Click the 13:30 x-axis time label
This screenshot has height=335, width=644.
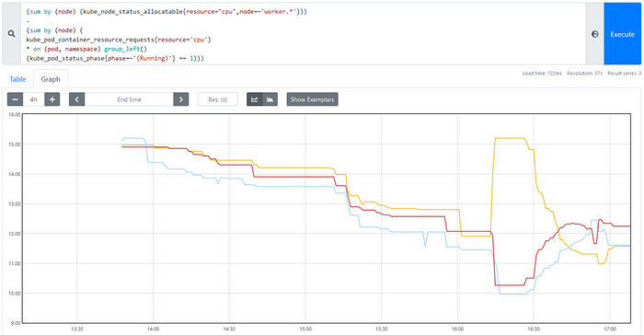pos(77,329)
